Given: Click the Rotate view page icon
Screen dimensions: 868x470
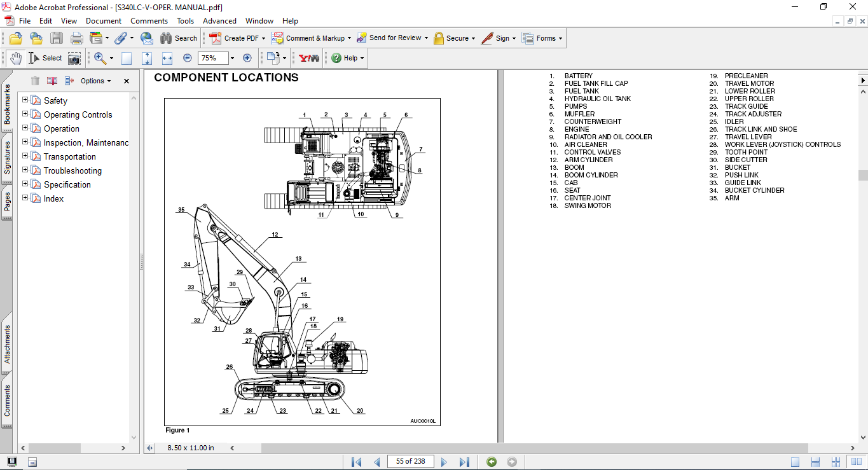Looking at the screenshot, I should pos(273,58).
